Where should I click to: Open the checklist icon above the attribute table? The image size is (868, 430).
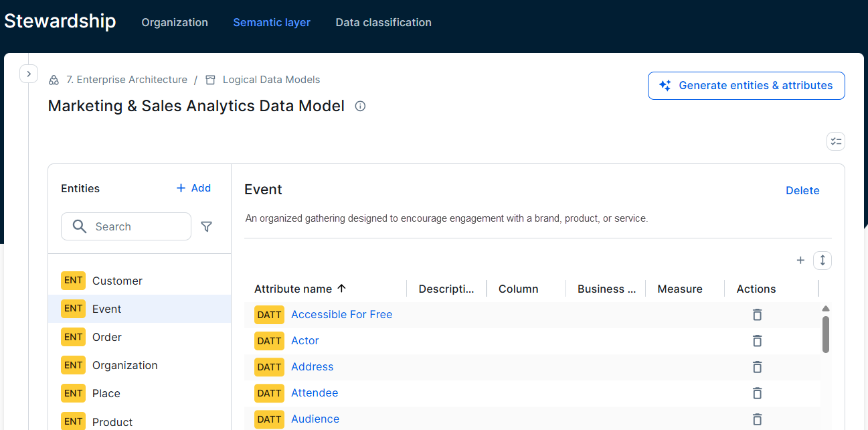click(835, 141)
